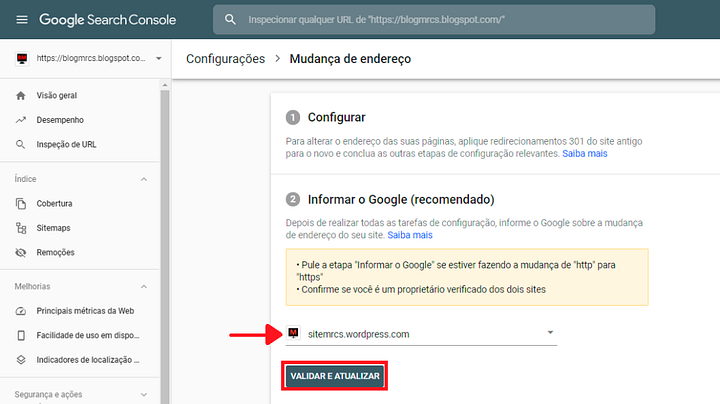This screenshot has height=404, width=720.
Task: Open Visão geral page
Action: pyautogui.click(x=57, y=95)
